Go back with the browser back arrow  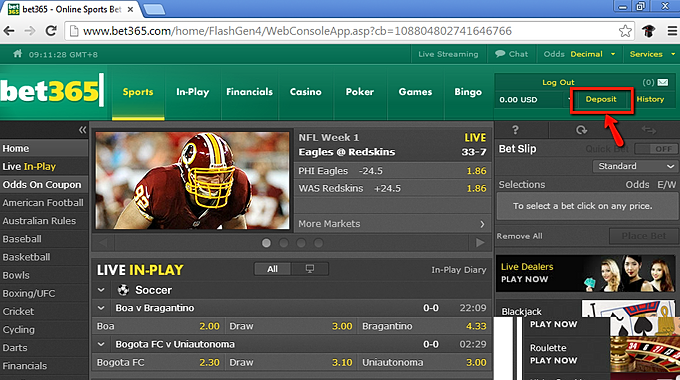pos(9,31)
